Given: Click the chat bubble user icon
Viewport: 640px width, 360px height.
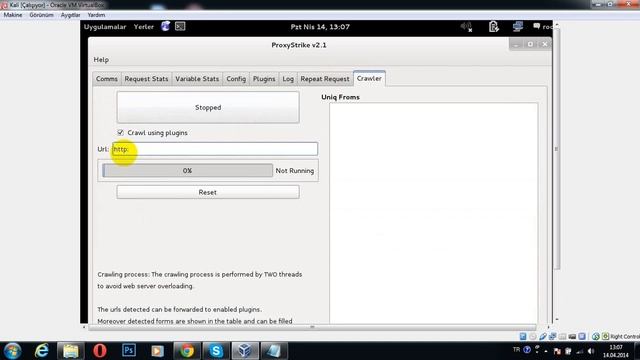Looking at the screenshot, I should (537, 27).
